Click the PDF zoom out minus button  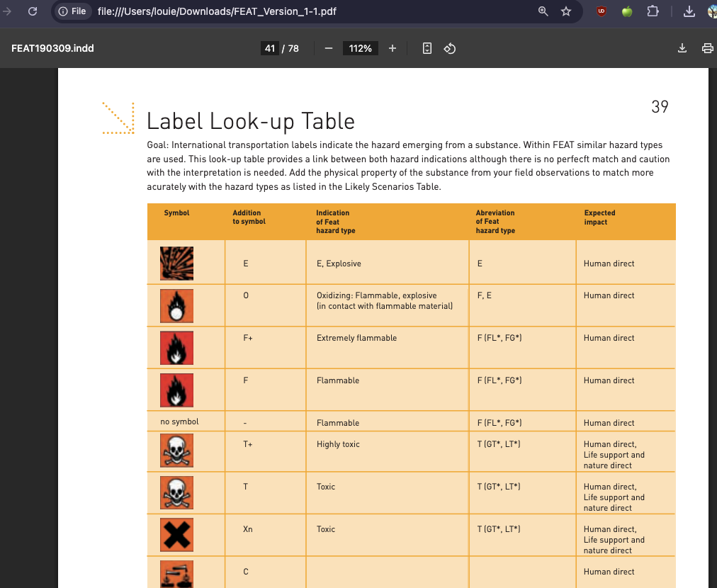pyautogui.click(x=329, y=48)
